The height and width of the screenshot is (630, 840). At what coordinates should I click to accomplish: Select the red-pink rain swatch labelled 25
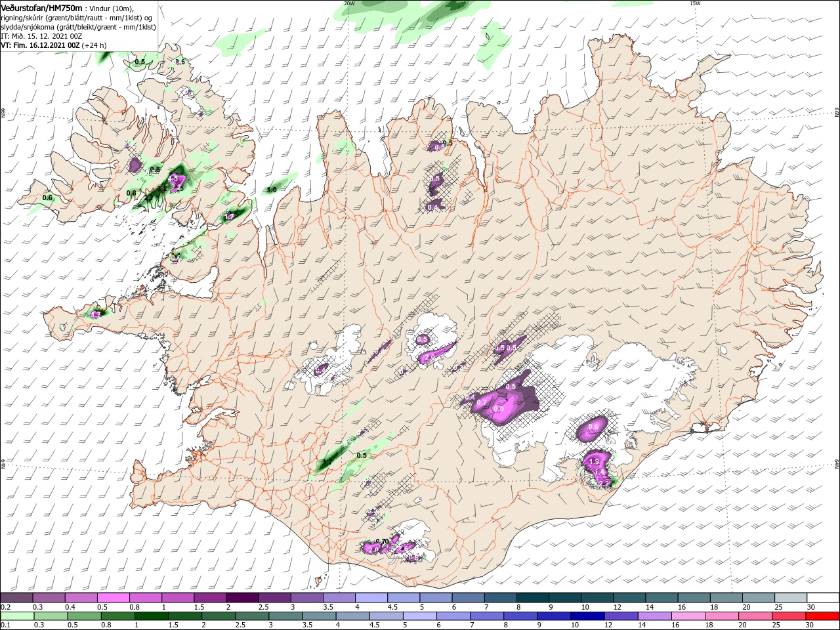pos(789,616)
